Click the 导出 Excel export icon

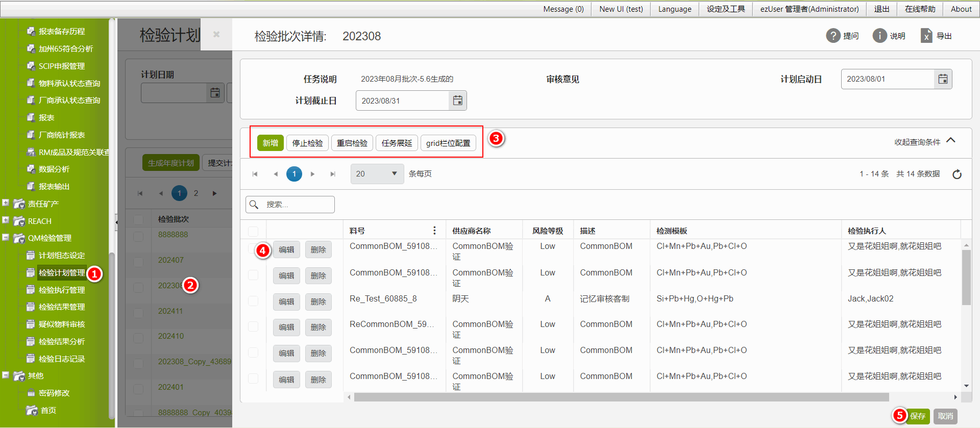tap(926, 36)
